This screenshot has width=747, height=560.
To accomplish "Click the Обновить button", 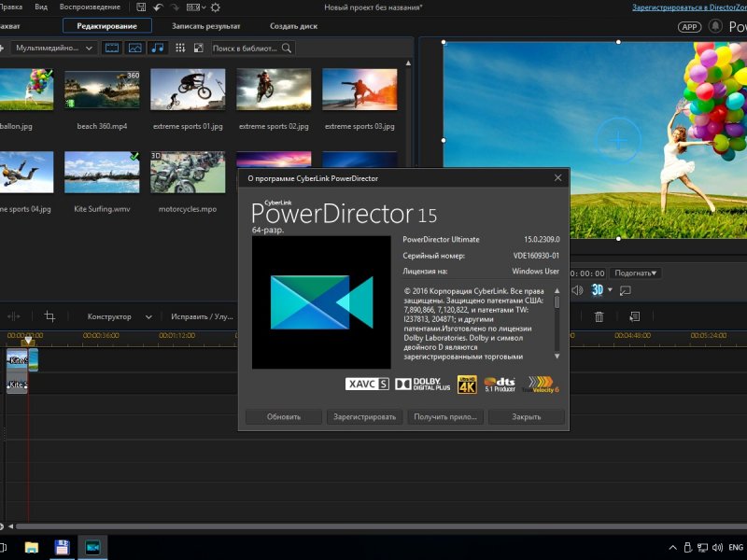I will click(284, 416).
